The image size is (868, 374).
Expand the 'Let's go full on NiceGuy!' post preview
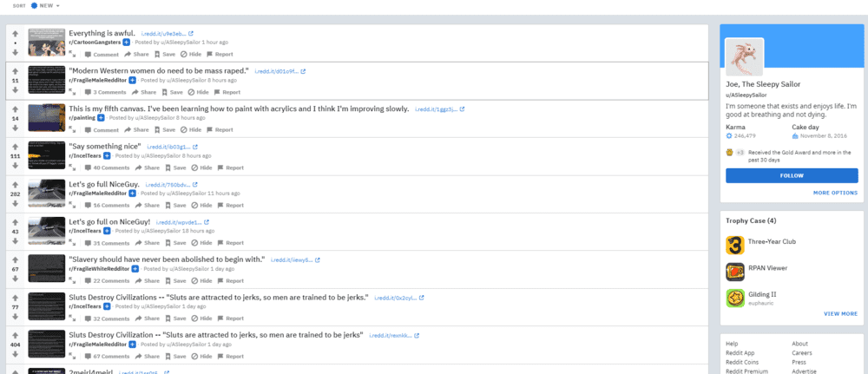pos(73,243)
